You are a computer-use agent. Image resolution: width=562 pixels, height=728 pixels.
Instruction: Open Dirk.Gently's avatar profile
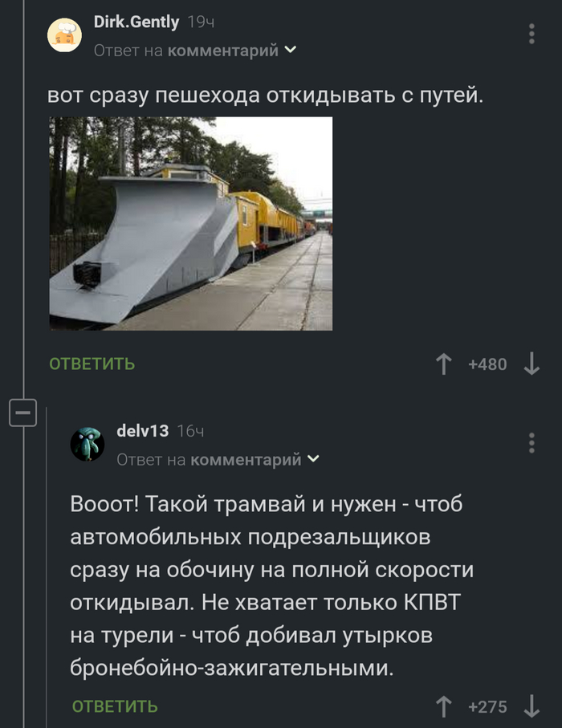pyautogui.click(x=64, y=35)
